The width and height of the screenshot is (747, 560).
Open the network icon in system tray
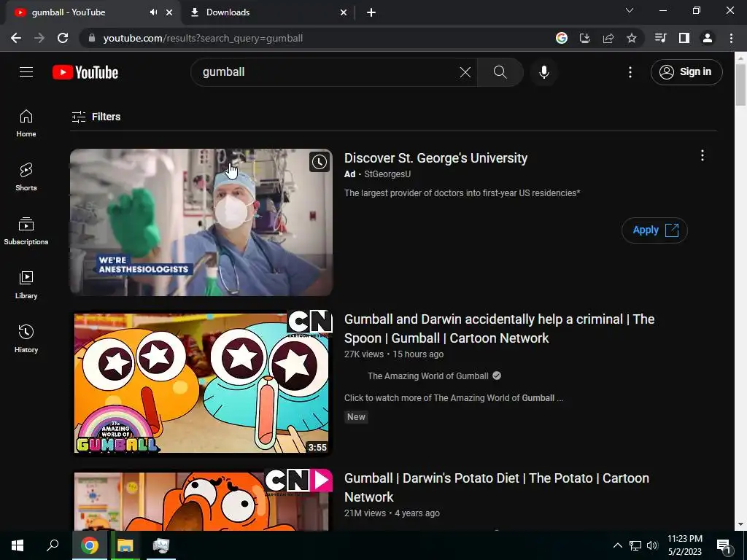tap(635, 545)
